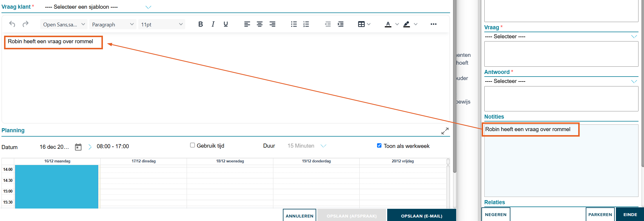Viewport: 644px width, 221px height.
Task: Select the 19/12 donderdag column header
Action: pyautogui.click(x=316, y=161)
